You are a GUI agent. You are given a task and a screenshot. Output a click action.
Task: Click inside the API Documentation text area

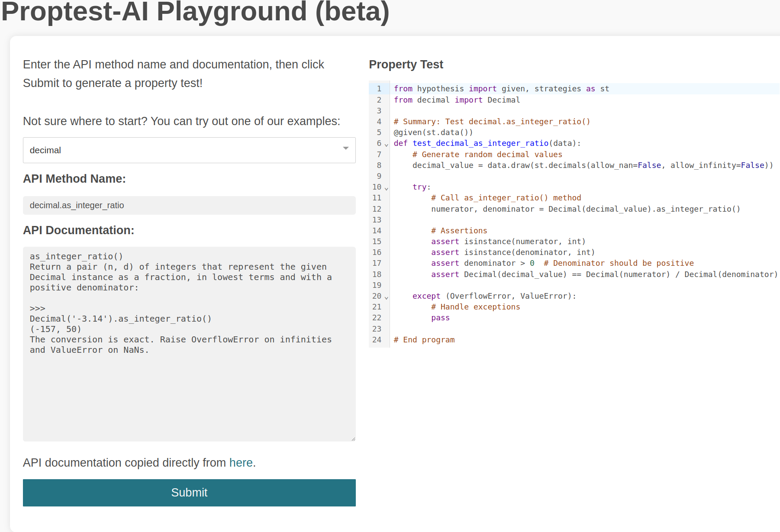coord(189,344)
